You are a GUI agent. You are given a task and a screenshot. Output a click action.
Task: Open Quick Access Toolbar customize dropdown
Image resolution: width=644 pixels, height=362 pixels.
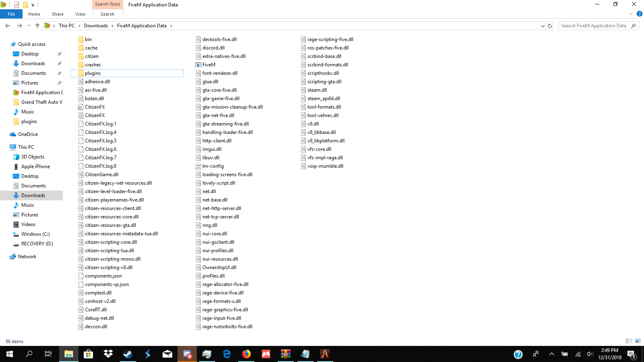click(x=33, y=5)
